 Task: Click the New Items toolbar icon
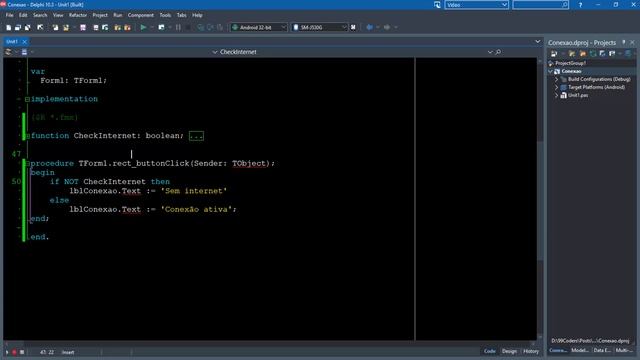coord(9,27)
